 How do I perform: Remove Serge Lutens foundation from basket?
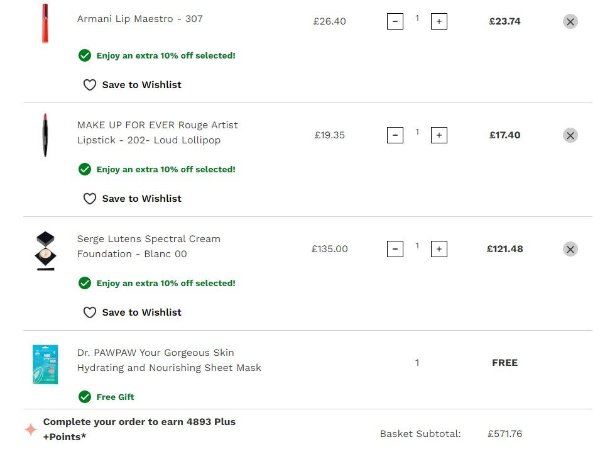click(570, 249)
